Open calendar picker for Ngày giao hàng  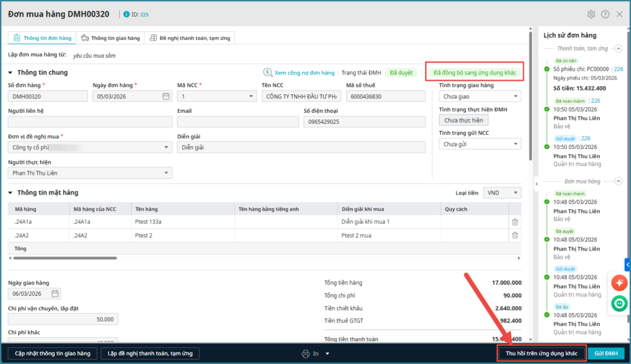(55, 294)
